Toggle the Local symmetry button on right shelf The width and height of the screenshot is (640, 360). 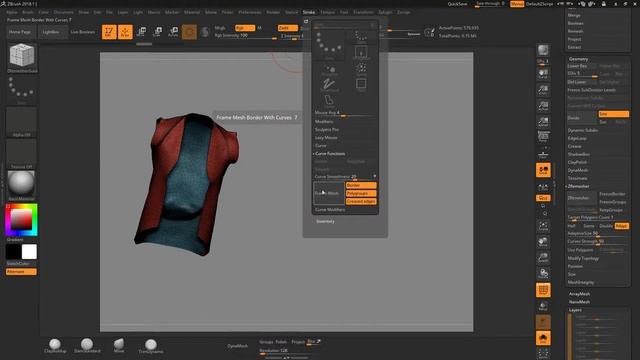click(x=543, y=170)
